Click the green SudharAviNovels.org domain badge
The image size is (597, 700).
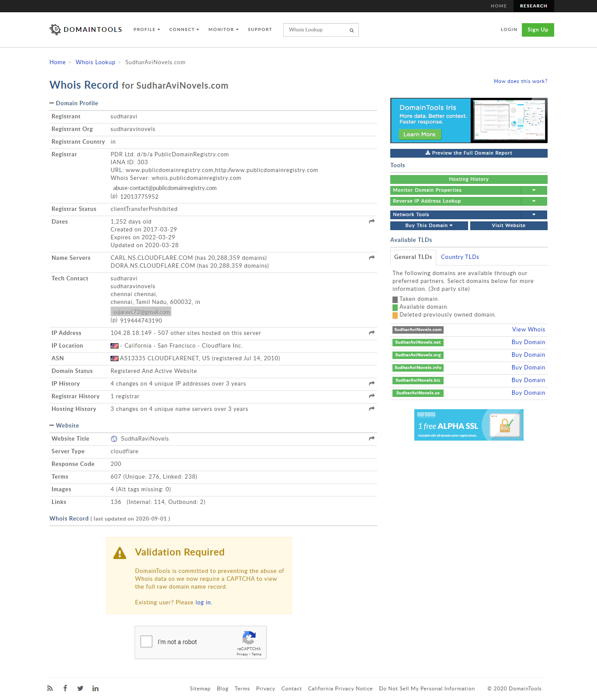click(418, 355)
